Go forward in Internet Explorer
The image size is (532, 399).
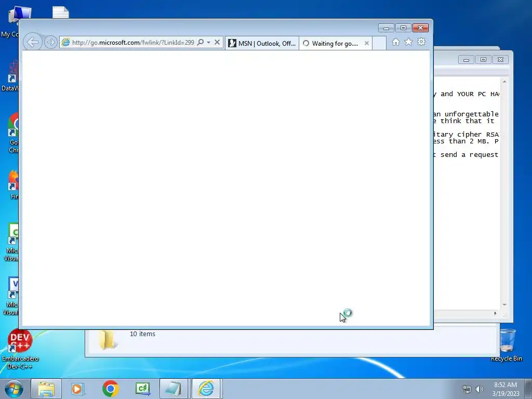point(50,43)
